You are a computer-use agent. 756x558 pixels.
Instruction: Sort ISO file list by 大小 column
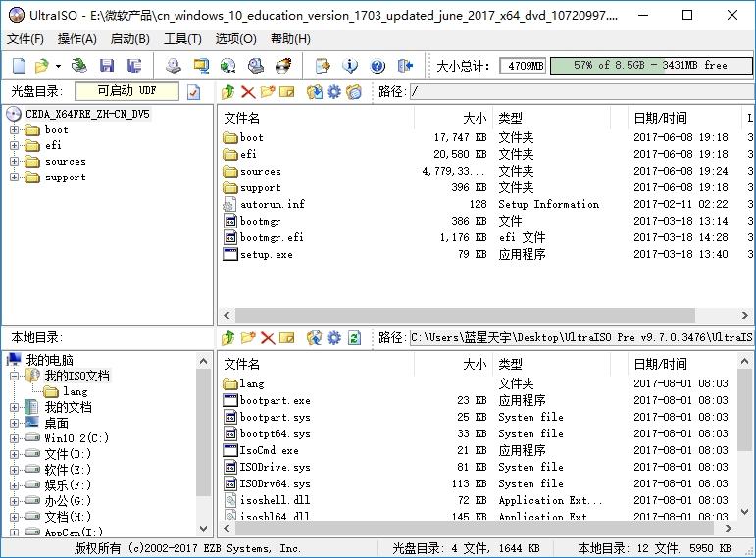click(x=453, y=118)
